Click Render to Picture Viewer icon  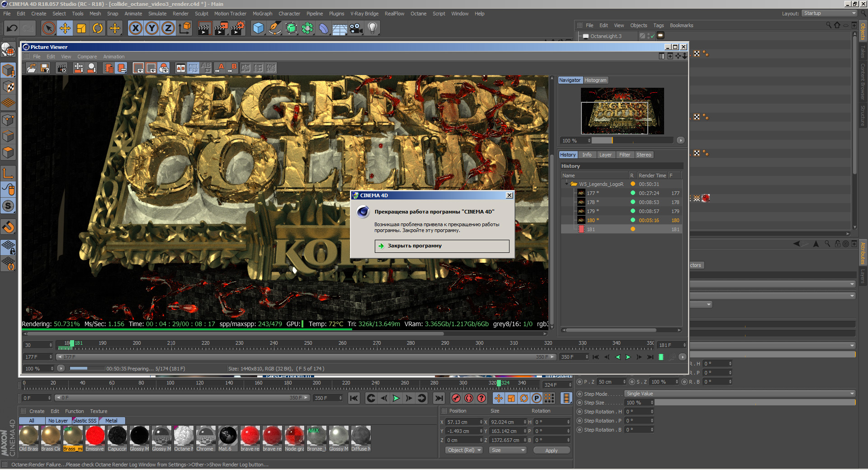point(221,28)
